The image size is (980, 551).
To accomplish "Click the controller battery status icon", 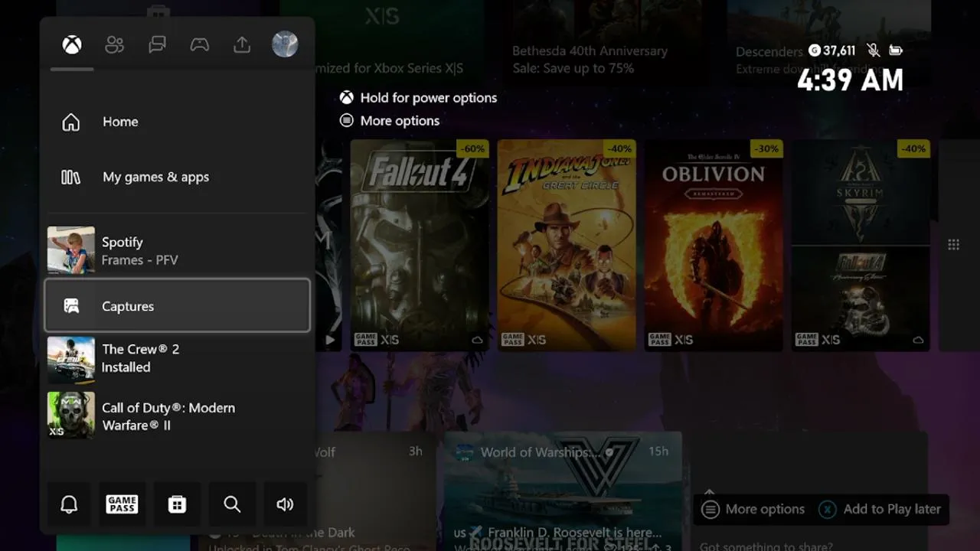I will pyautogui.click(x=896, y=51).
